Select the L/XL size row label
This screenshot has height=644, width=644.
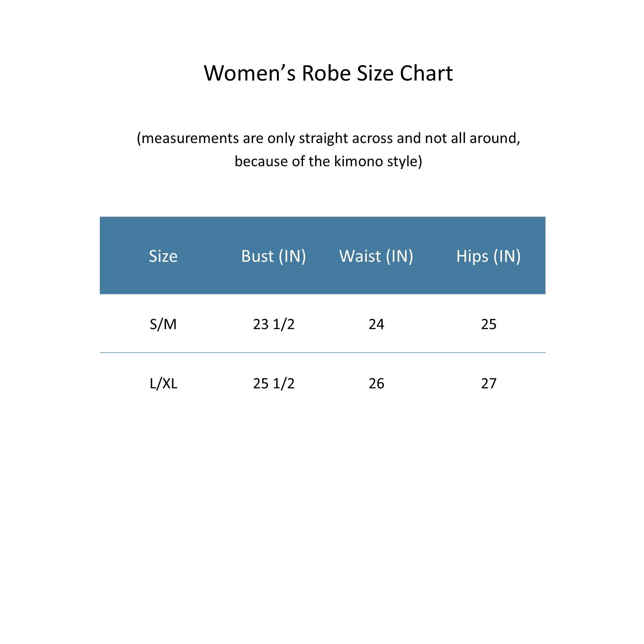(163, 384)
